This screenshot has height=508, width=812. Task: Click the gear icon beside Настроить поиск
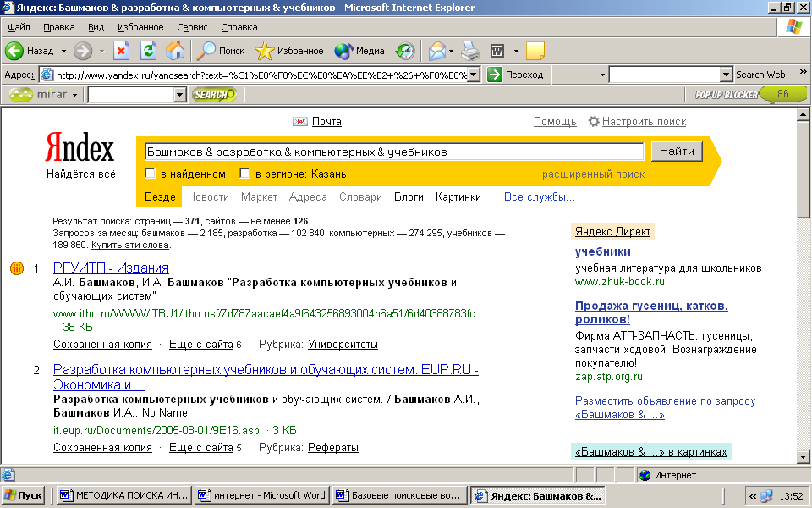pyautogui.click(x=594, y=121)
